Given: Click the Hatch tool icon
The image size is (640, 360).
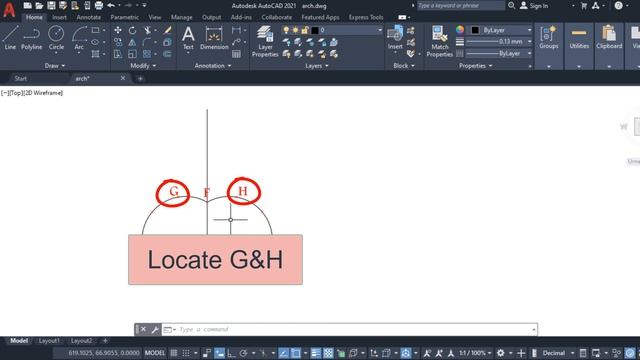Looking at the screenshot, I should tap(96, 54).
